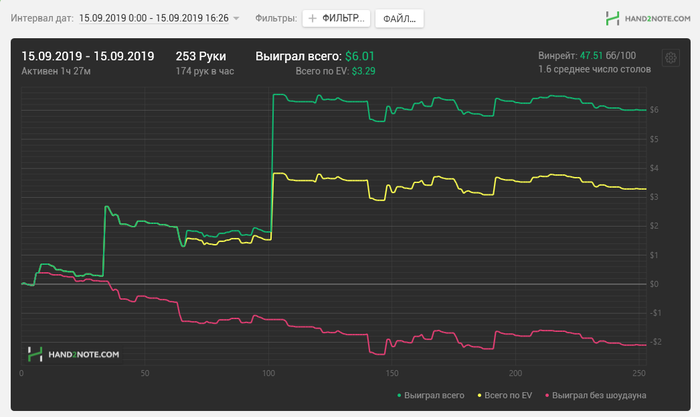Click the 174 рук в час text
This screenshot has width=700, height=417.
(x=204, y=71)
